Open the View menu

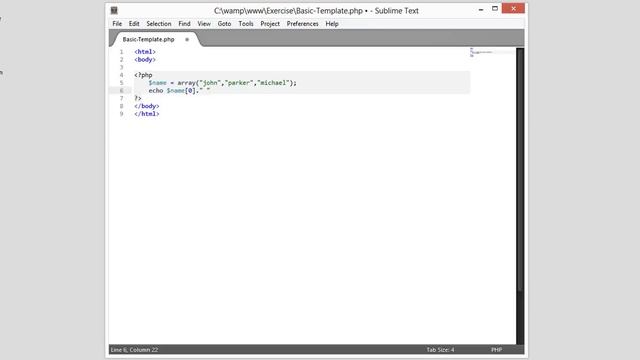204,24
